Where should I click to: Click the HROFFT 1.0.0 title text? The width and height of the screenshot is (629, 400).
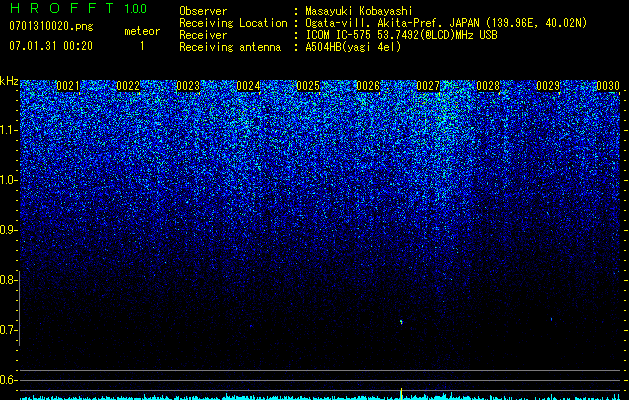[x=78, y=8]
